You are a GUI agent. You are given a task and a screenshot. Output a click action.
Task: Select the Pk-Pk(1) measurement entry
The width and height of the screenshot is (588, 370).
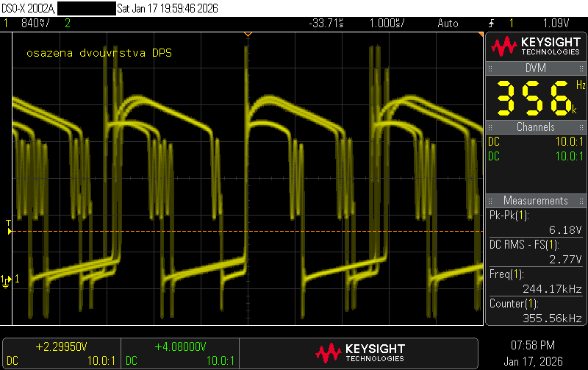click(534, 222)
